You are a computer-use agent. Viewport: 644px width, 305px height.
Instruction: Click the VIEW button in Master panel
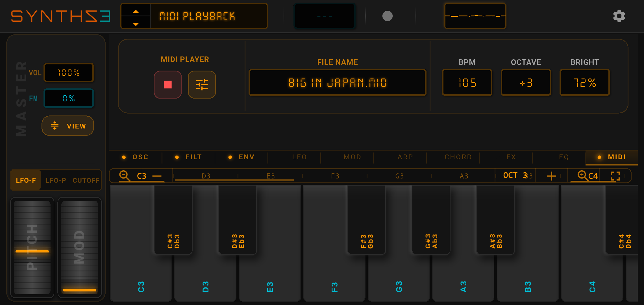(x=68, y=126)
